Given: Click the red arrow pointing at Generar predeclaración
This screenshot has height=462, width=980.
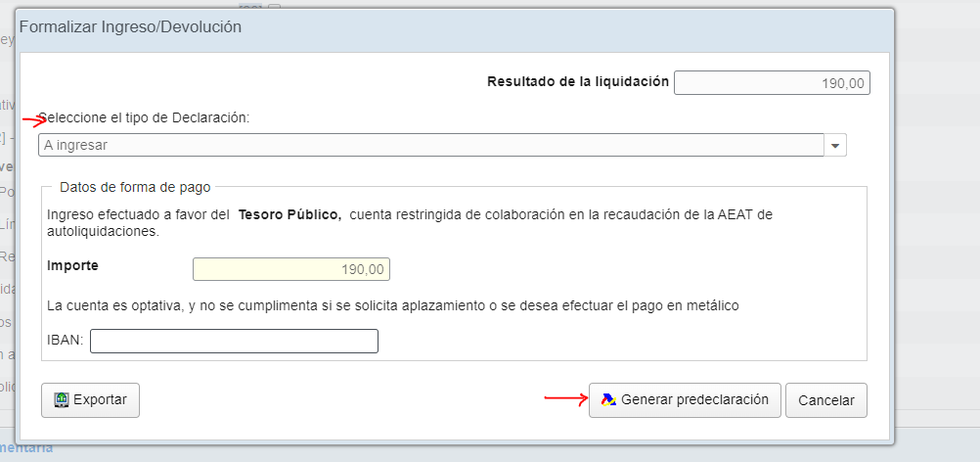Looking at the screenshot, I should point(564,398).
